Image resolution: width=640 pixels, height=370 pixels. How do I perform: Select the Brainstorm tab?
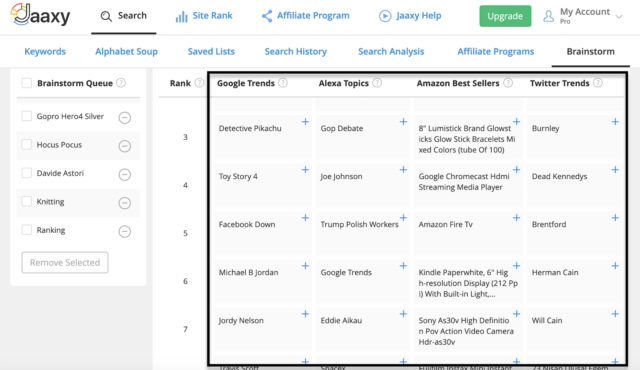coord(590,51)
